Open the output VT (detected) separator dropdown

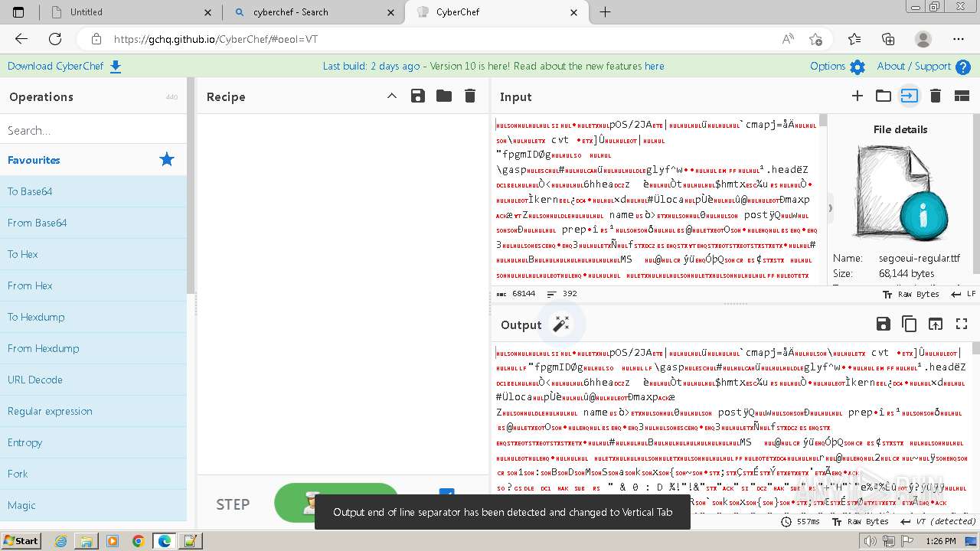click(939, 522)
